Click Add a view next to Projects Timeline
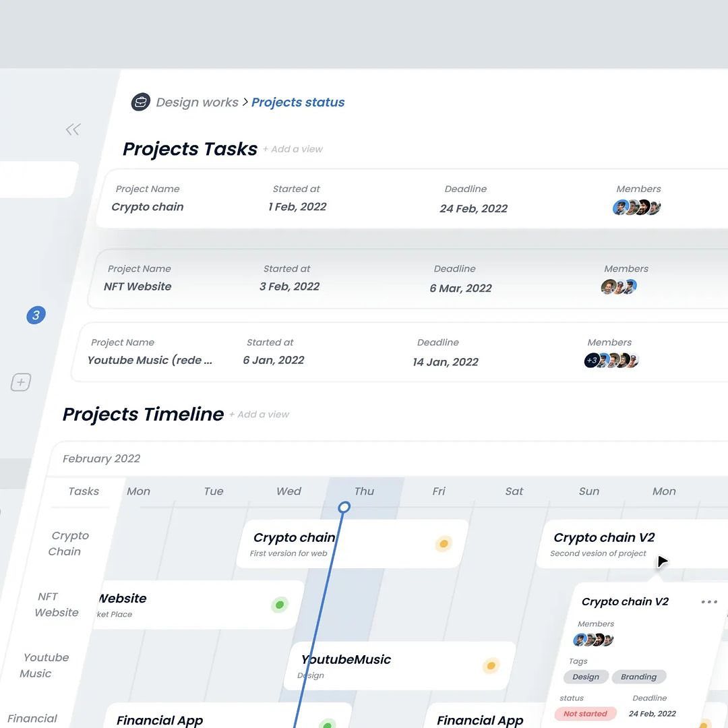The height and width of the screenshot is (728, 728). tap(259, 414)
